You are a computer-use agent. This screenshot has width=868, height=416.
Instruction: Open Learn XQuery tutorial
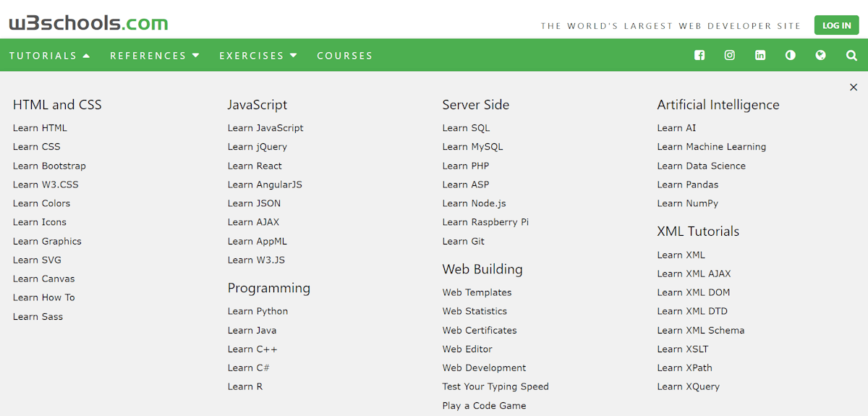(689, 386)
